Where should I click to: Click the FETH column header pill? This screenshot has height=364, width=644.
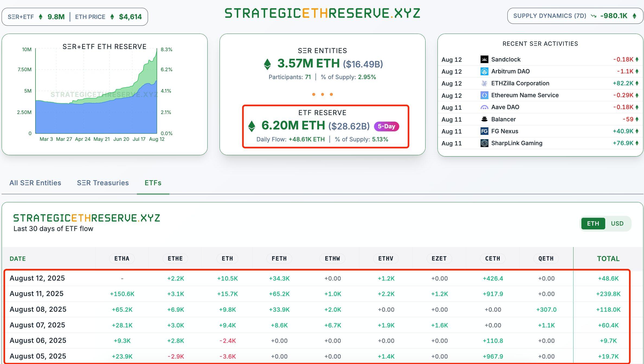[279, 258]
